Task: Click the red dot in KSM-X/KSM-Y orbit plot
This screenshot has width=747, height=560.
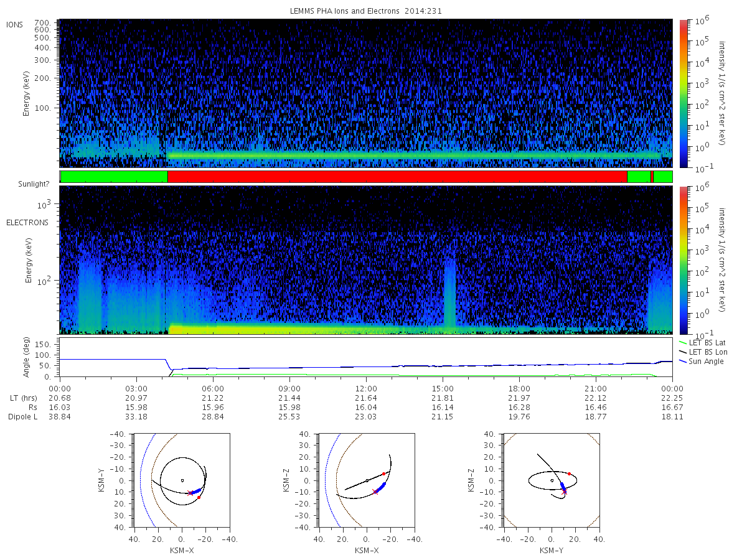Action: tap(199, 497)
